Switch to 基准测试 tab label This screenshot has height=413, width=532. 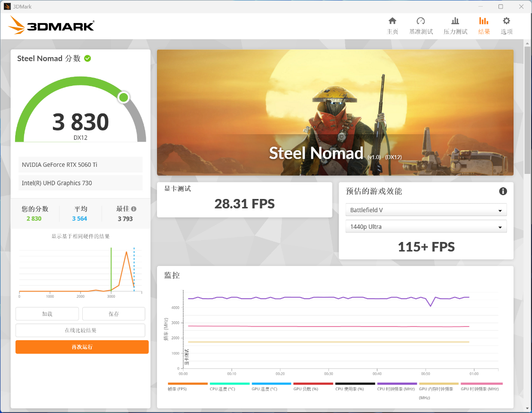421,32
